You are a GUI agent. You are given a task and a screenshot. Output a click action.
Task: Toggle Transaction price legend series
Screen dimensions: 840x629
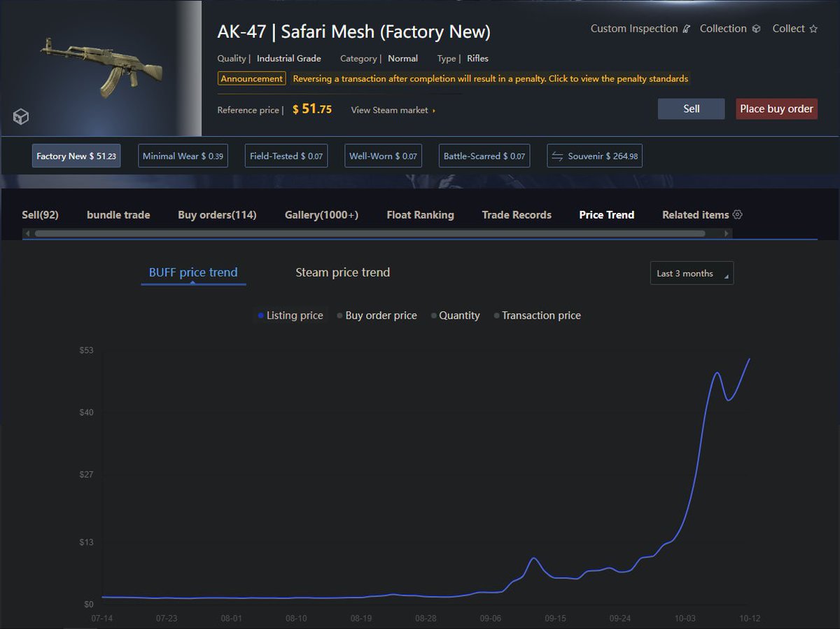(537, 316)
